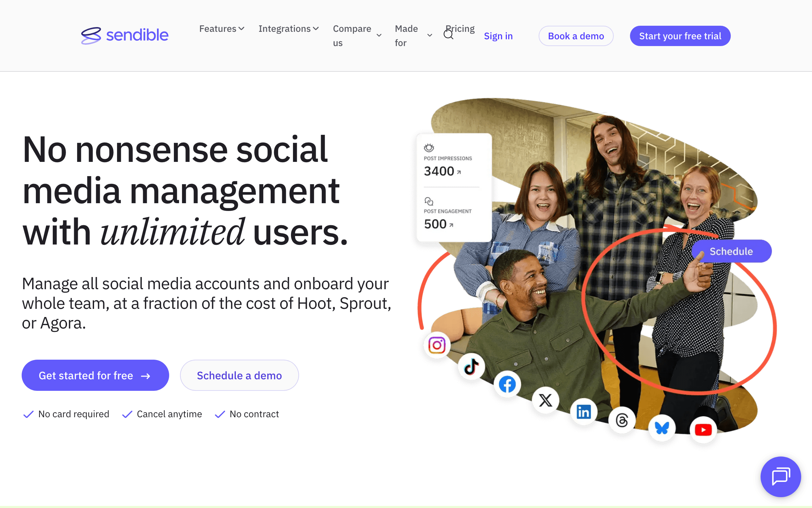Click the arrow next to 3400

click(x=459, y=172)
